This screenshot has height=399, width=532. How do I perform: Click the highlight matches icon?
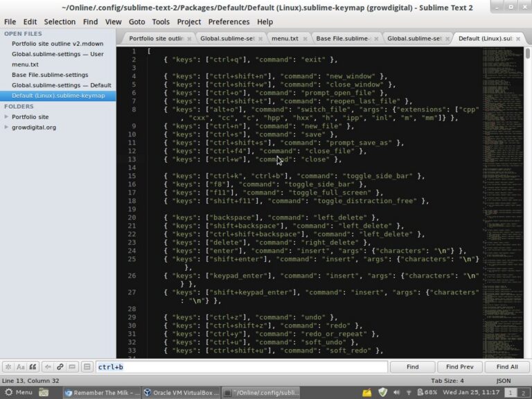tap(87, 366)
